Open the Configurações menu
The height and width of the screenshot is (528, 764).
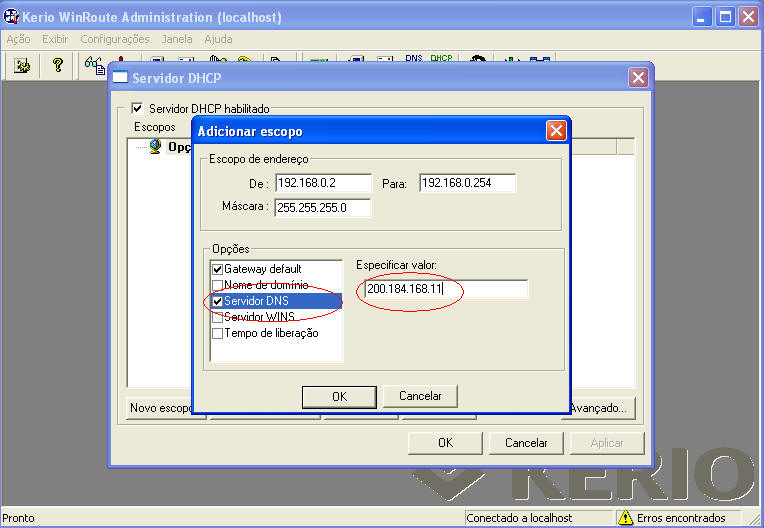coord(114,39)
